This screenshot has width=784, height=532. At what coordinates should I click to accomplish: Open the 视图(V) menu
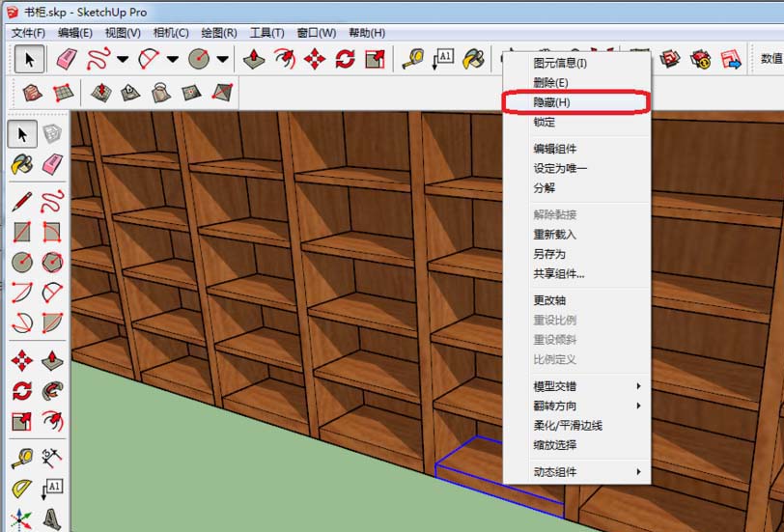pyautogui.click(x=123, y=33)
